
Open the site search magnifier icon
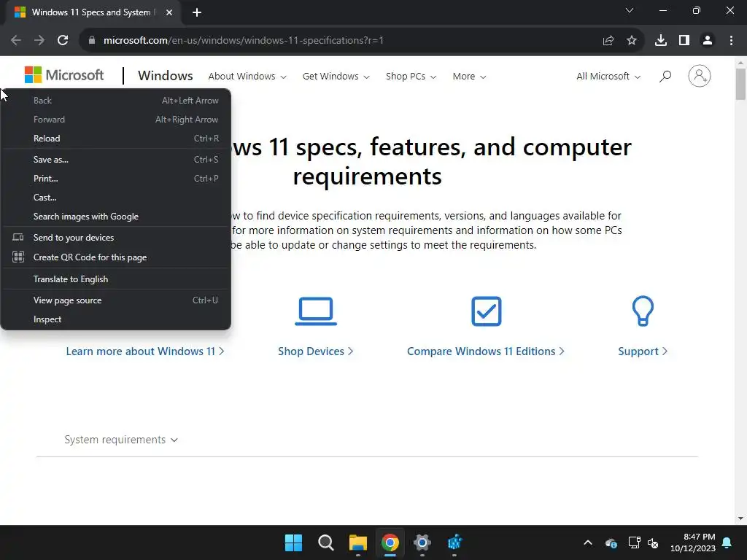665,76
